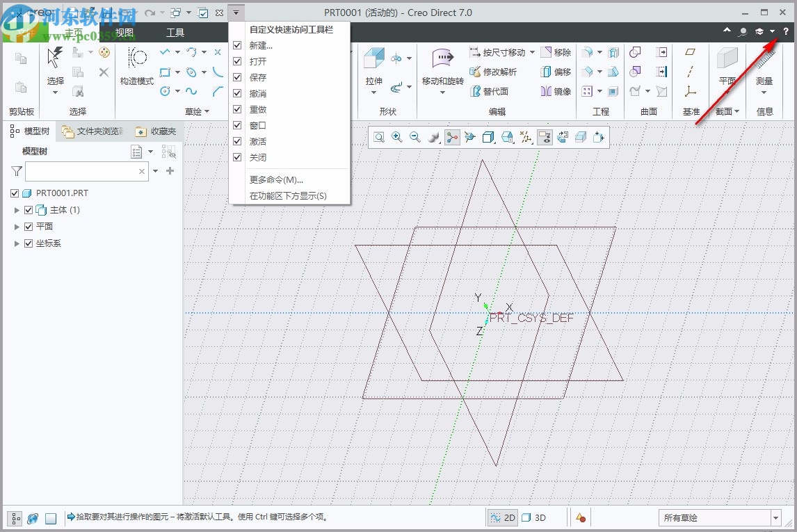Uncheck 保存 in the quick access customize menu

pos(238,77)
